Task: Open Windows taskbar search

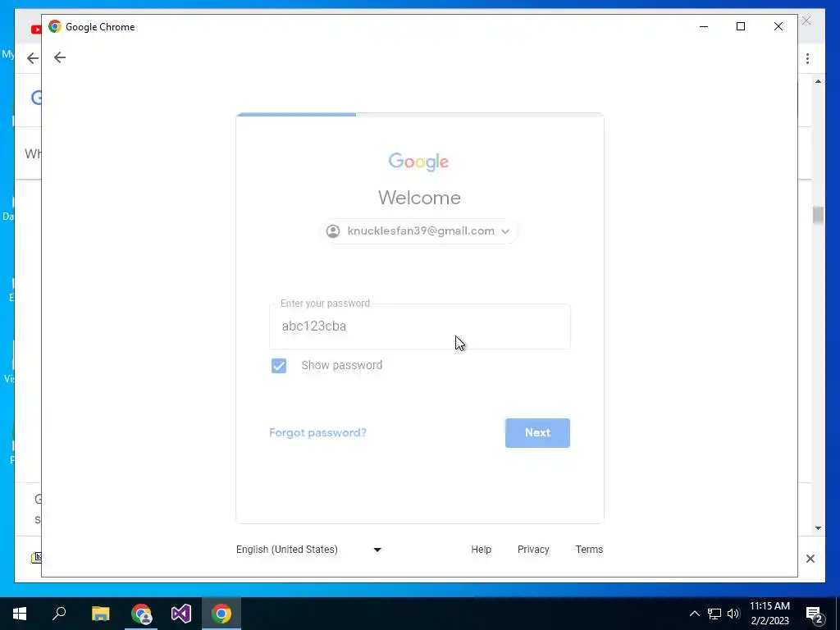Action: point(59,614)
